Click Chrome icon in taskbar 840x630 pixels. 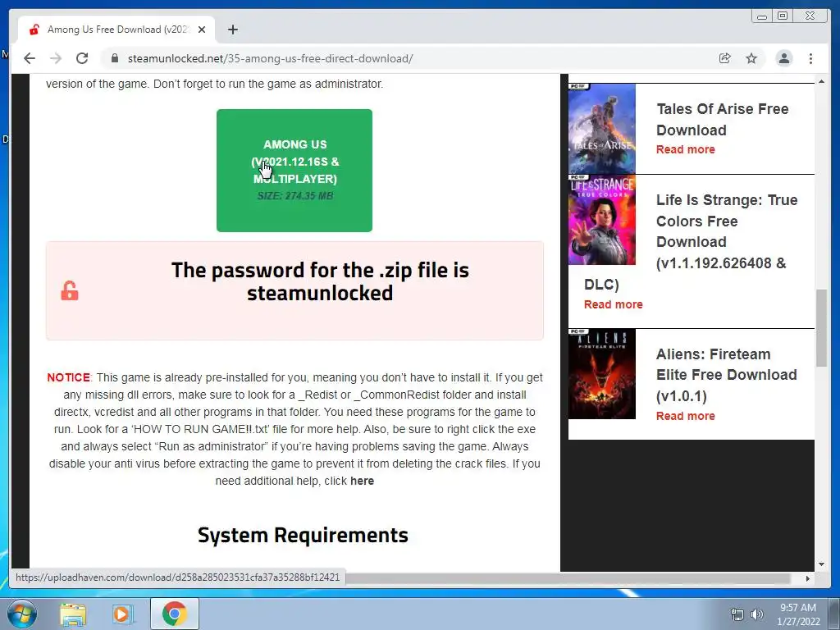(174, 614)
